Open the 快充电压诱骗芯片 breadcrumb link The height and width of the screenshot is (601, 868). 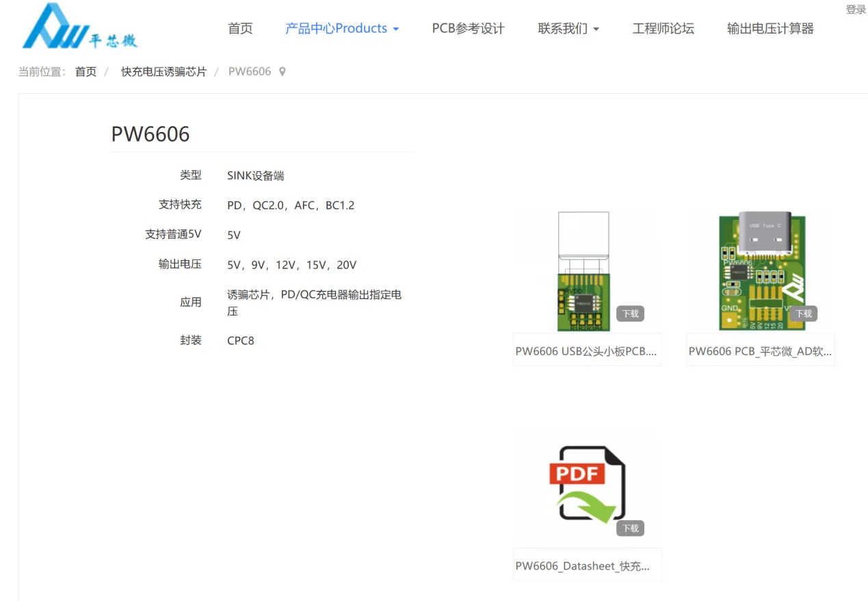(x=163, y=71)
